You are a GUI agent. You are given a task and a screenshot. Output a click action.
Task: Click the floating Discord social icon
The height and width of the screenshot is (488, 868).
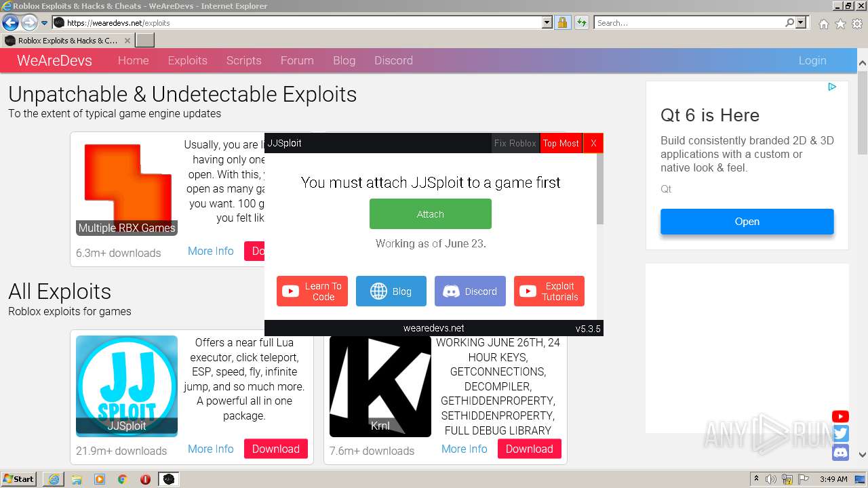click(x=840, y=453)
